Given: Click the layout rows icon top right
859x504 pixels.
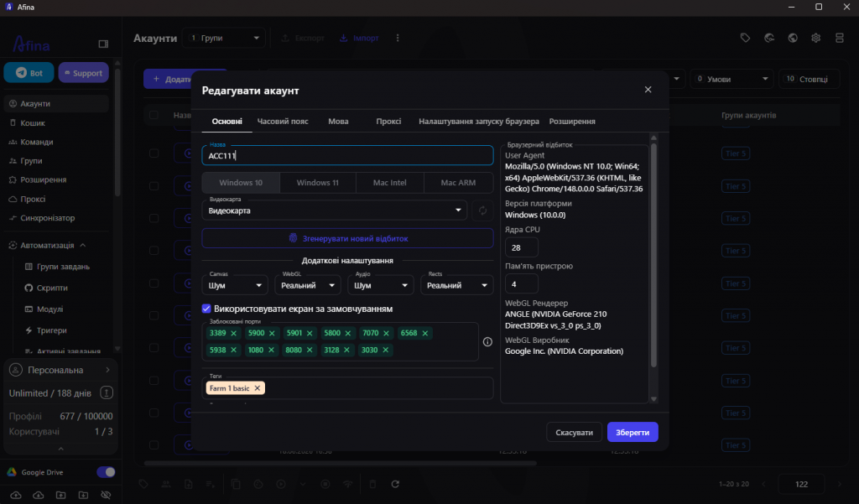Looking at the screenshot, I should click(839, 38).
